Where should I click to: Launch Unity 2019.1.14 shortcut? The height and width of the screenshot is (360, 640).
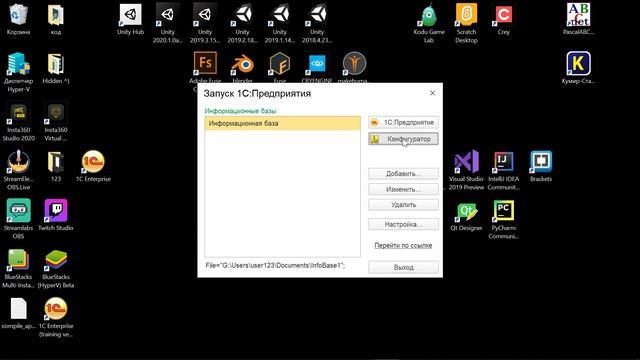tap(280, 24)
